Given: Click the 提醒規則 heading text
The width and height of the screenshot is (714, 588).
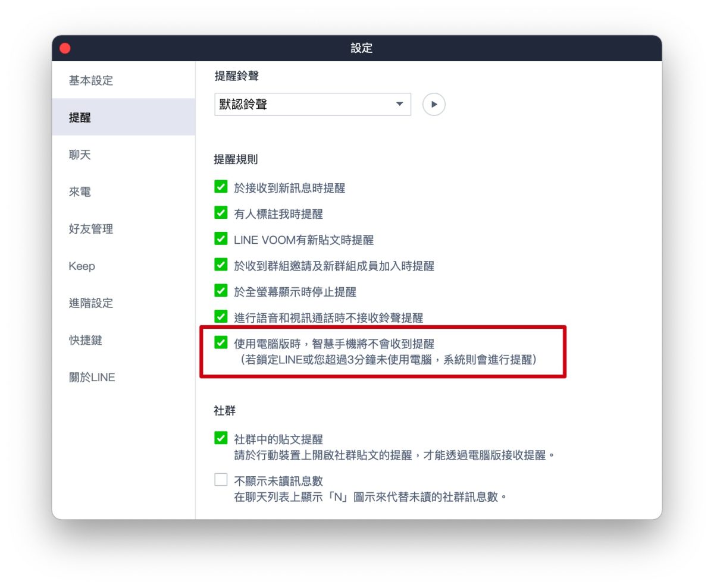Looking at the screenshot, I should click(x=236, y=159).
